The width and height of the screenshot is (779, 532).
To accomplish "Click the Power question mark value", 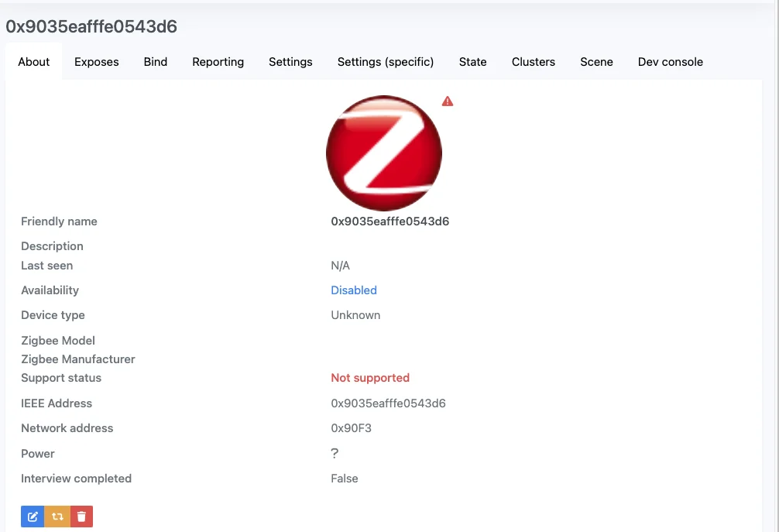I will (335, 454).
